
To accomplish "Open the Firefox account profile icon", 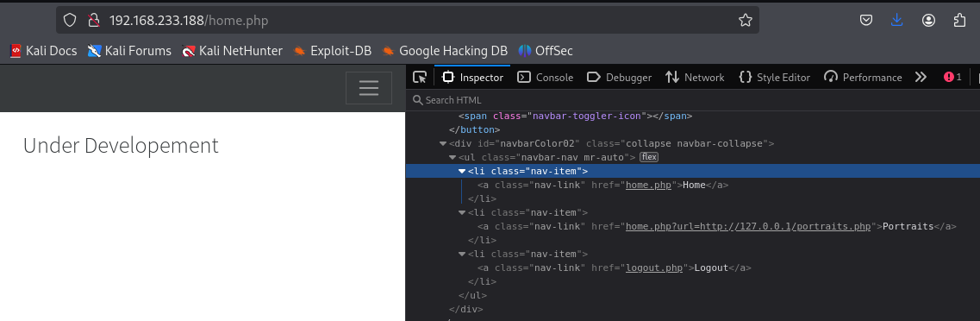I will pyautogui.click(x=928, y=21).
